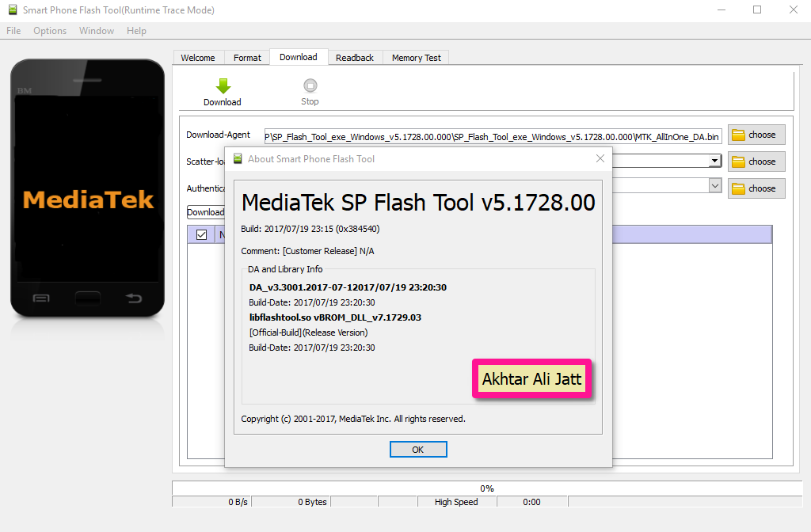Click the High Speed status bar entry
The height and width of the screenshot is (532, 811).
tap(457, 501)
